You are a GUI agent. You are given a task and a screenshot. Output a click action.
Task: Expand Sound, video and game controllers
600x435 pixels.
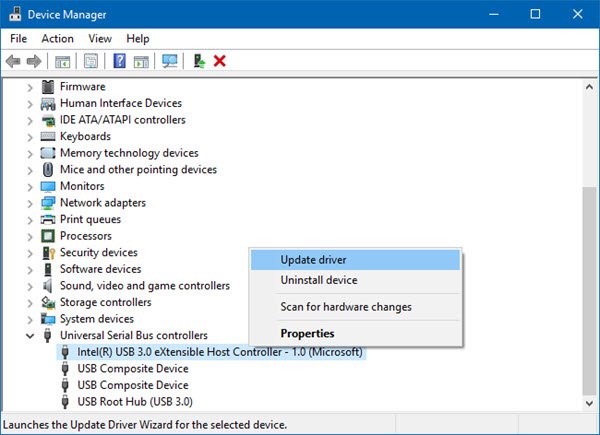click(x=30, y=286)
